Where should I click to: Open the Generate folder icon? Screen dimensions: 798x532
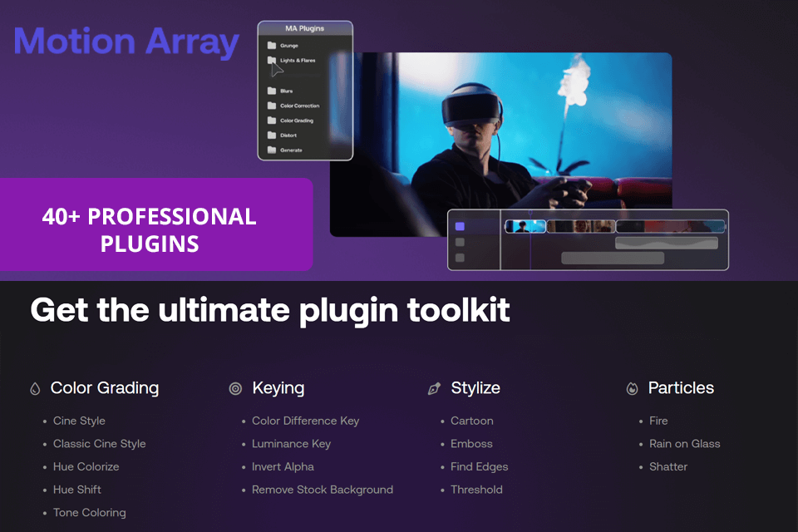tap(272, 150)
